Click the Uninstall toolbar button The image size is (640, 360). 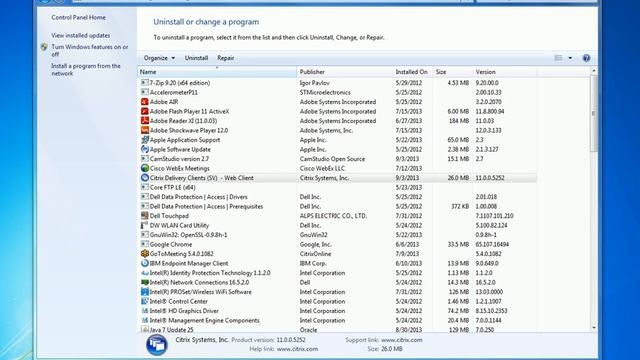click(x=196, y=58)
